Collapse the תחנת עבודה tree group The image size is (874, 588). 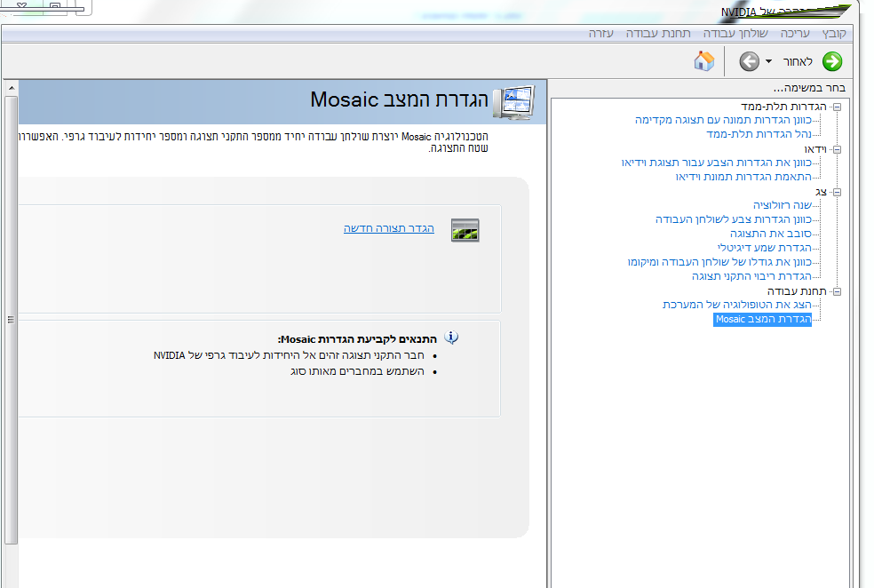pyautogui.click(x=837, y=291)
